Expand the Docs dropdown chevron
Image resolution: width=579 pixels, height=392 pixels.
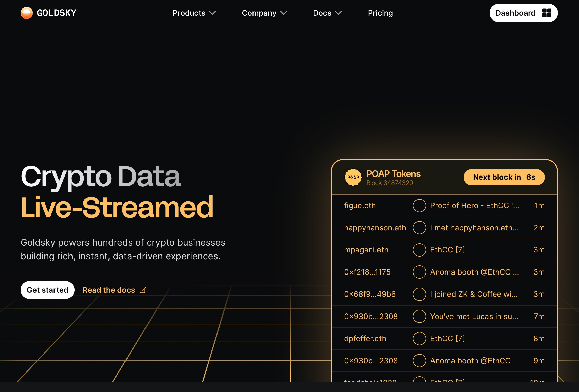[338, 13]
